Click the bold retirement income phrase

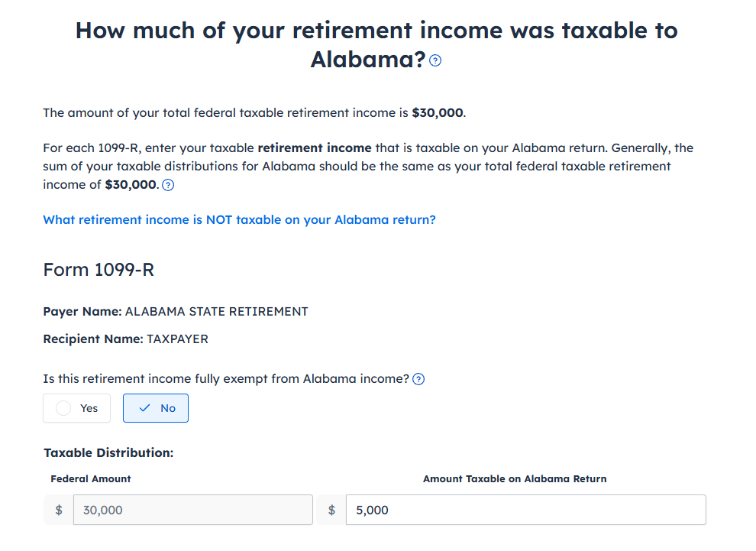click(315, 147)
